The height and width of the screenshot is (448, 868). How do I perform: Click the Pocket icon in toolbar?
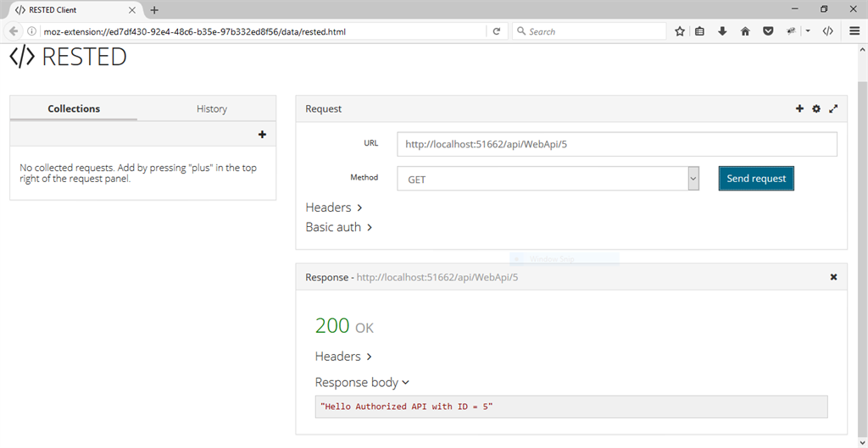(x=767, y=31)
